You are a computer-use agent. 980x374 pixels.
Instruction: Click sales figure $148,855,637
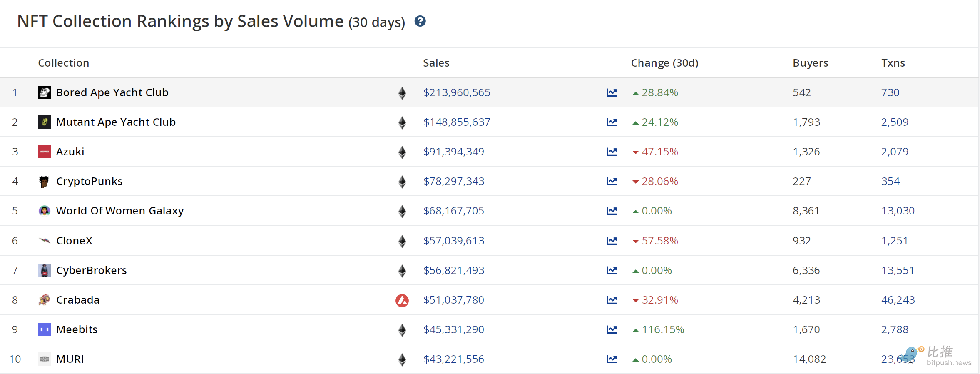coord(457,122)
